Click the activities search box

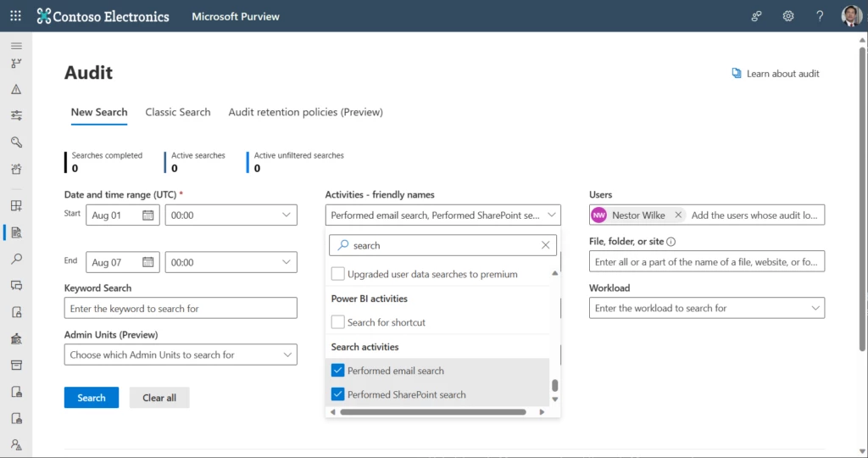pos(442,245)
